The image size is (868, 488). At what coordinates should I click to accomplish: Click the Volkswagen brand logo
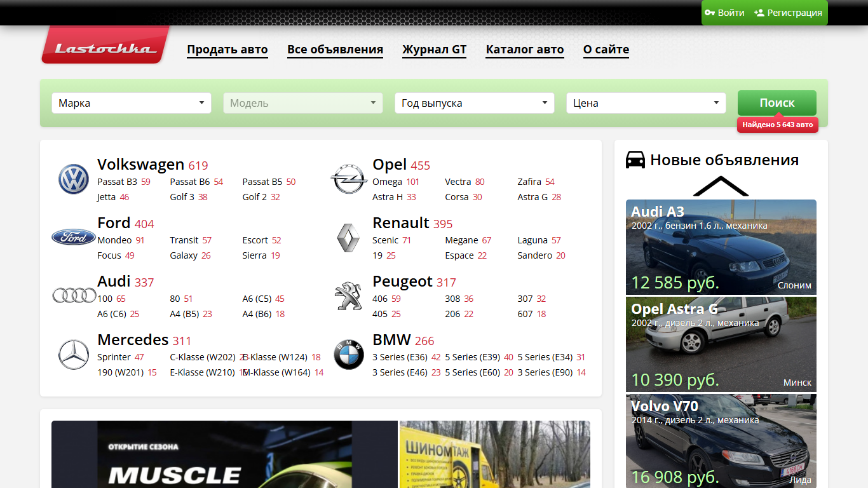pyautogui.click(x=74, y=179)
